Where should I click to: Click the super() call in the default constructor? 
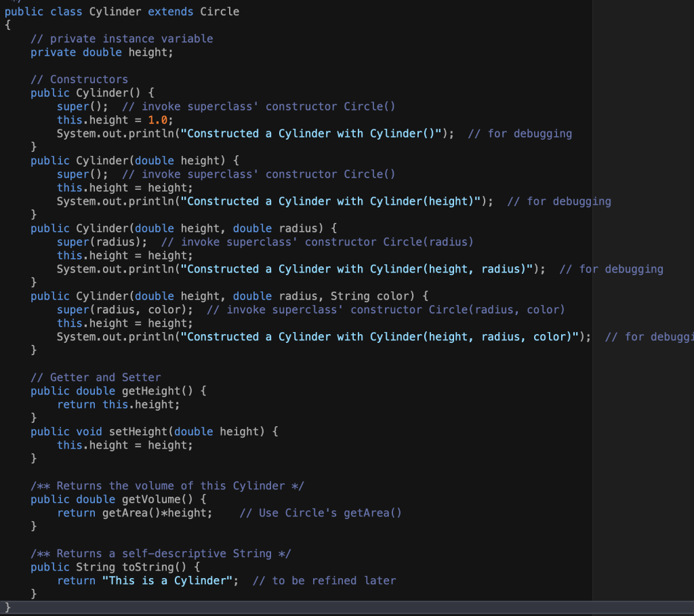pos(77,106)
